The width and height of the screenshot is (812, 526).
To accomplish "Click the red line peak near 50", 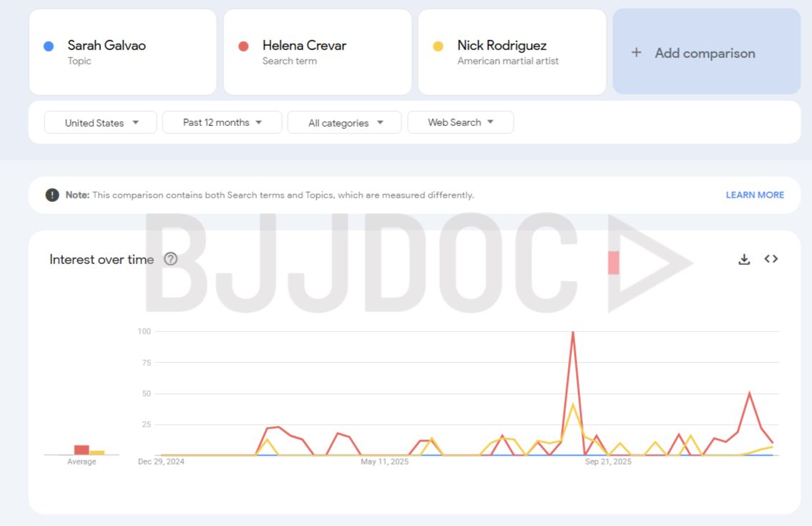I will 749,393.
